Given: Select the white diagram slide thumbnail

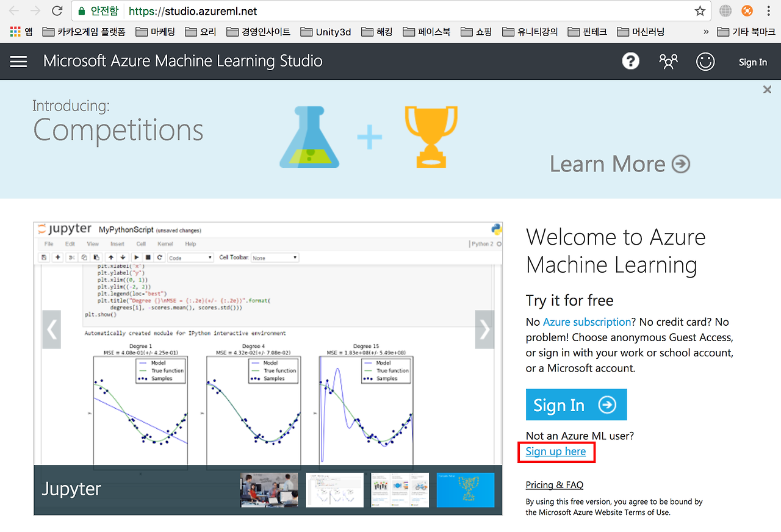Looking at the screenshot, I should pos(334,490).
